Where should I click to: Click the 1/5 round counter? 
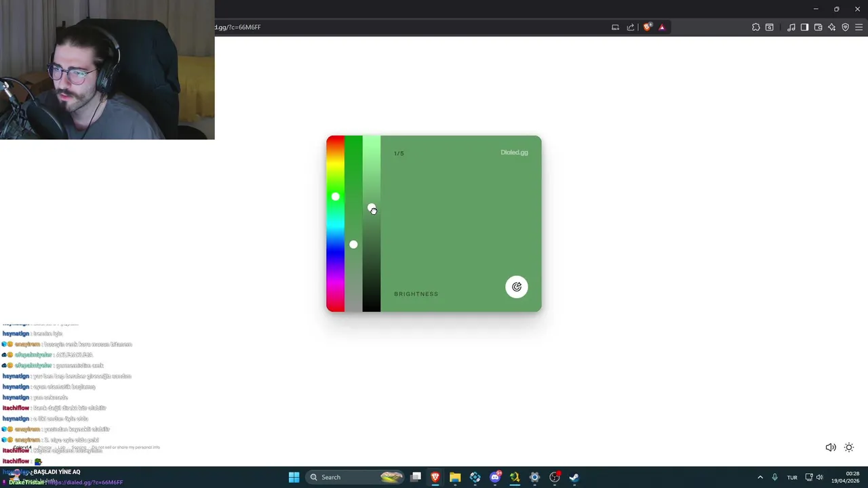click(x=399, y=154)
